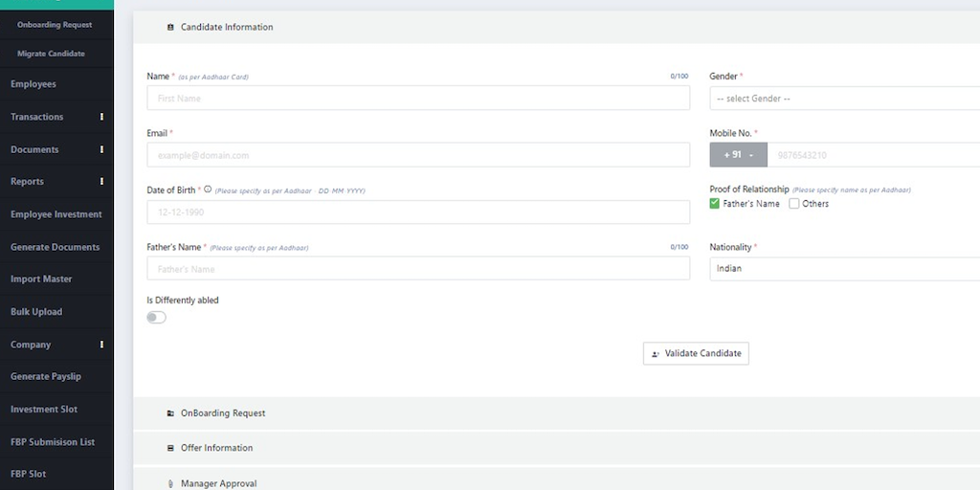Click the OnBoarding Request folder icon
Screen dimensions: 980x490
coord(170,413)
